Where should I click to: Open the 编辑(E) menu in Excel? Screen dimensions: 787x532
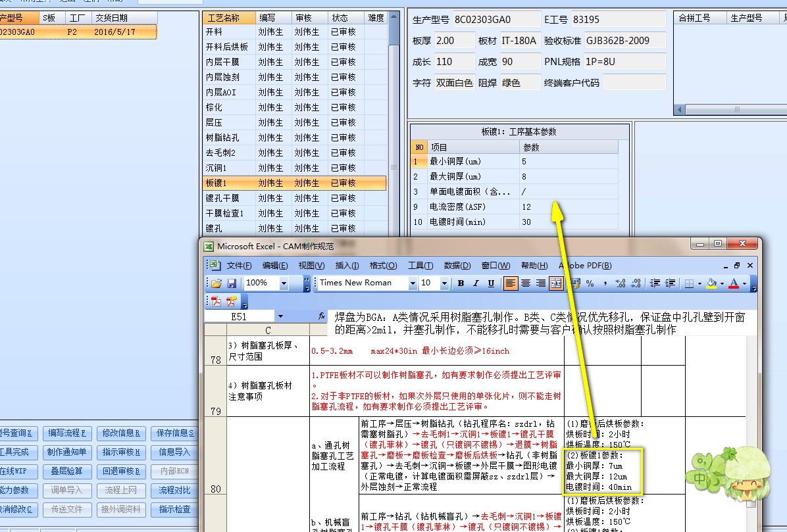click(x=275, y=265)
